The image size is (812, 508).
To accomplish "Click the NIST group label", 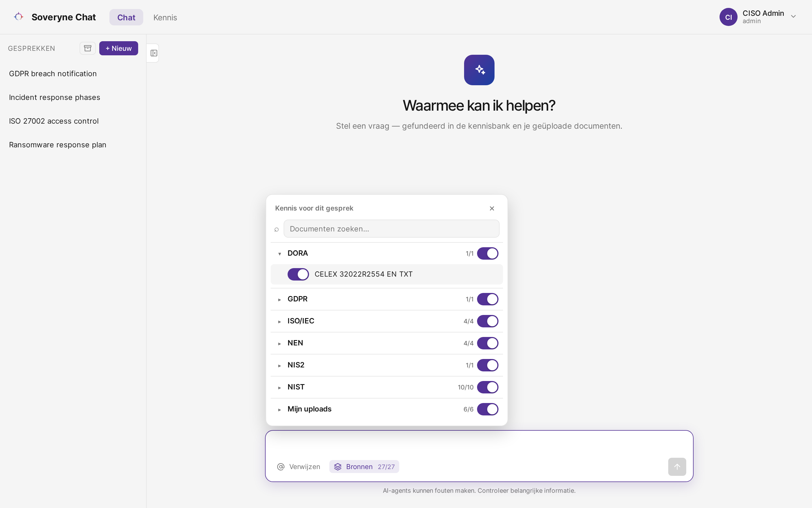I will tap(295, 387).
